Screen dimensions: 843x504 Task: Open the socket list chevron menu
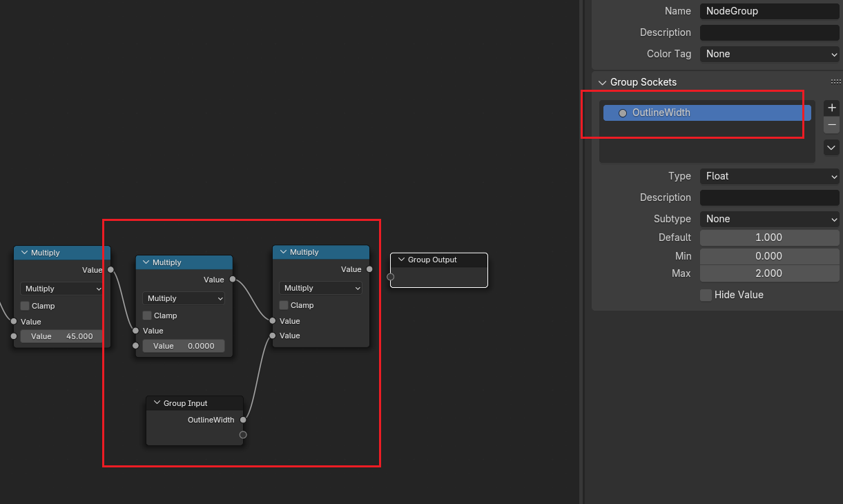pos(831,147)
